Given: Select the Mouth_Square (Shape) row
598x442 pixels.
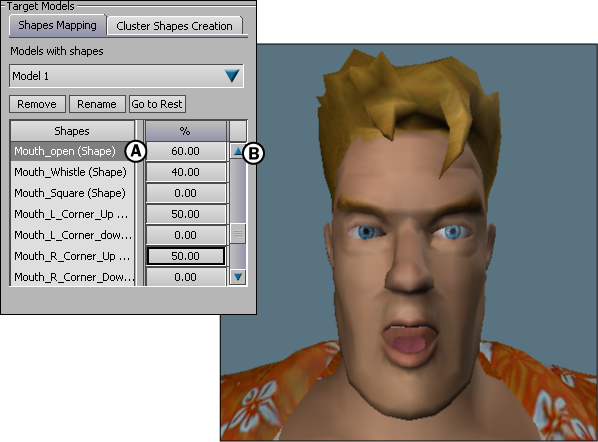Looking at the screenshot, I should (72, 193).
